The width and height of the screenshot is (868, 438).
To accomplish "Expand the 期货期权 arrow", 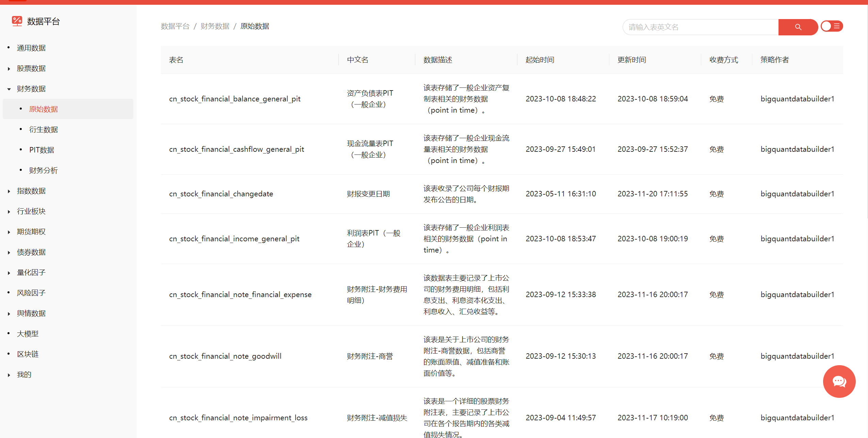I will pyautogui.click(x=9, y=232).
